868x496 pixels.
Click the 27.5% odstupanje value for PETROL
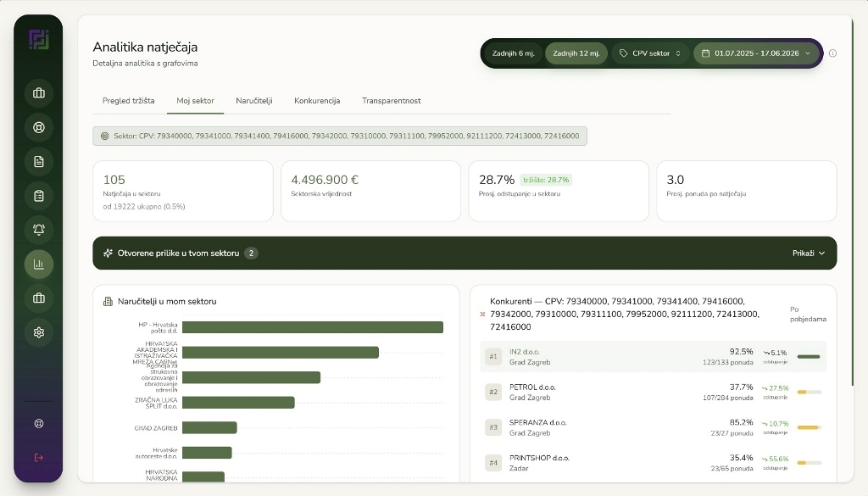[775, 388]
